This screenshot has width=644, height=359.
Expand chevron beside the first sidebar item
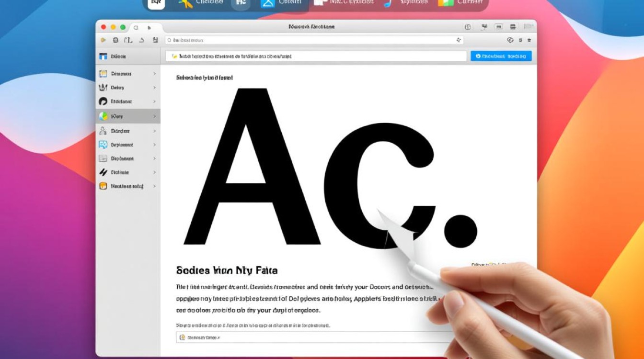(154, 74)
